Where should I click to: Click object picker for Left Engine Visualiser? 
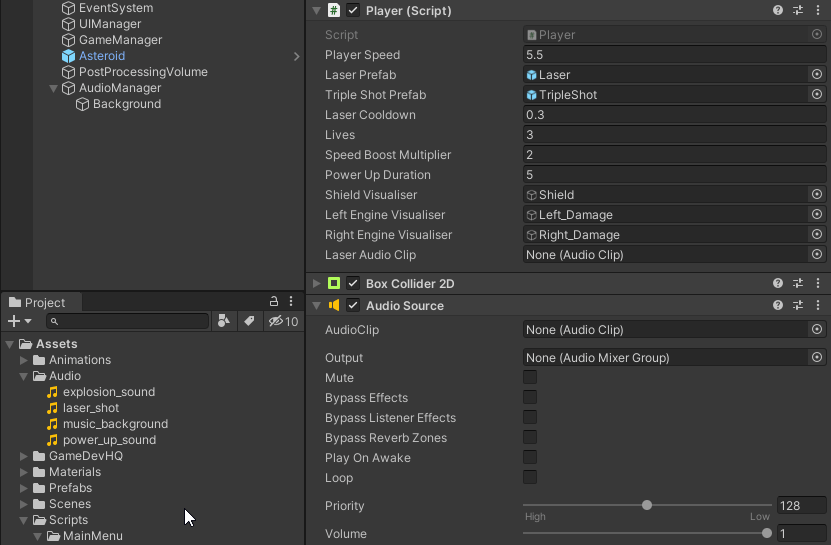point(817,214)
